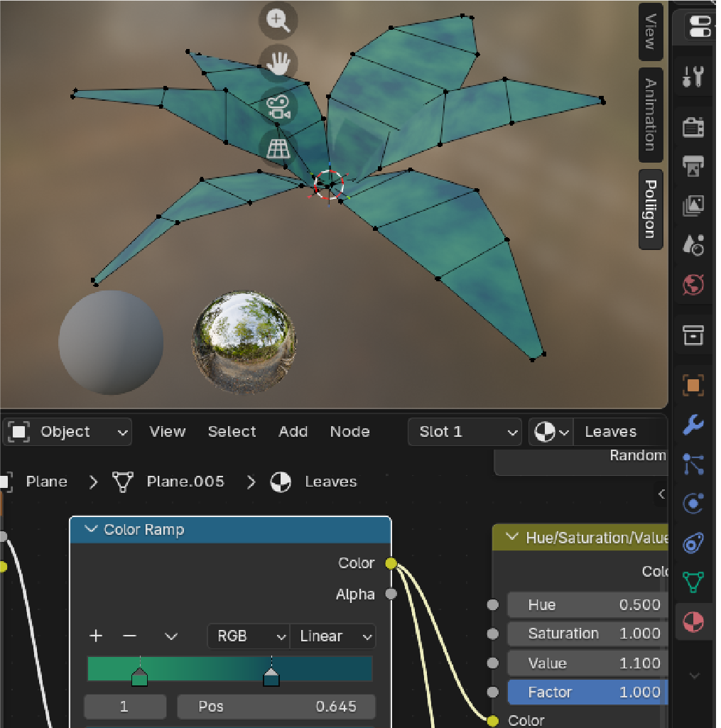Open the Linear interpolation dropdown
721x728 pixels.
pos(332,636)
